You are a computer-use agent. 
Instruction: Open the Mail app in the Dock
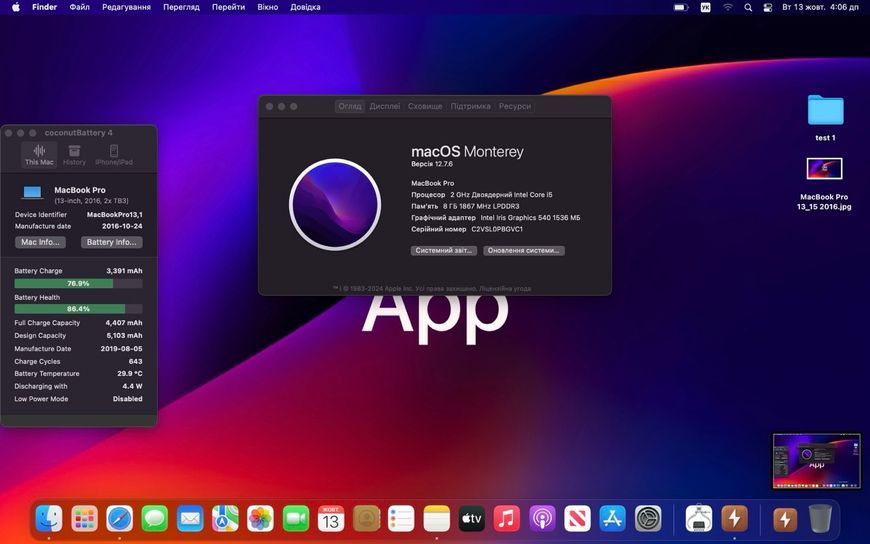pos(190,519)
